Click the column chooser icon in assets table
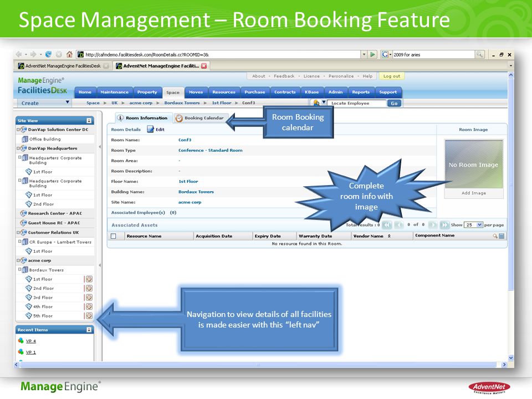The image size is (532, 399). [502, 236]
